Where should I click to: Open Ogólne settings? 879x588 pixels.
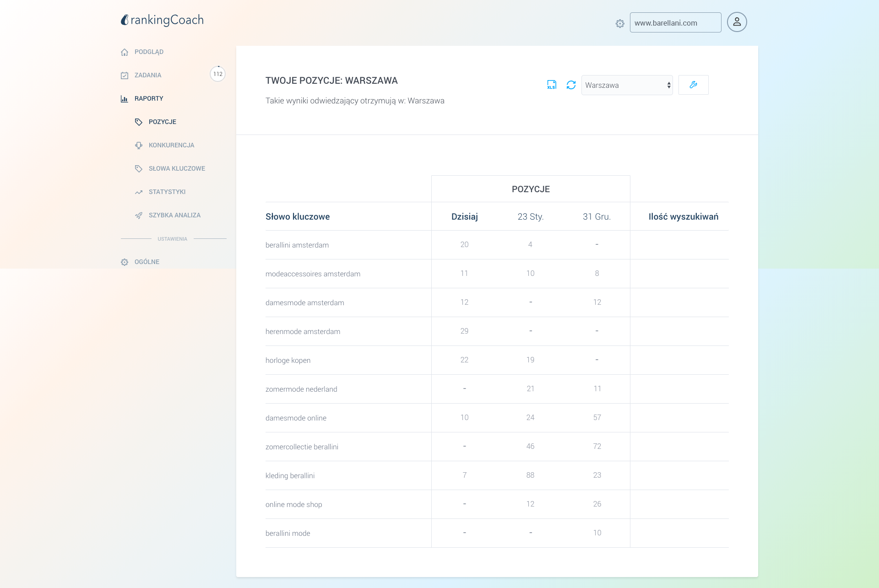tap(146, 262)
